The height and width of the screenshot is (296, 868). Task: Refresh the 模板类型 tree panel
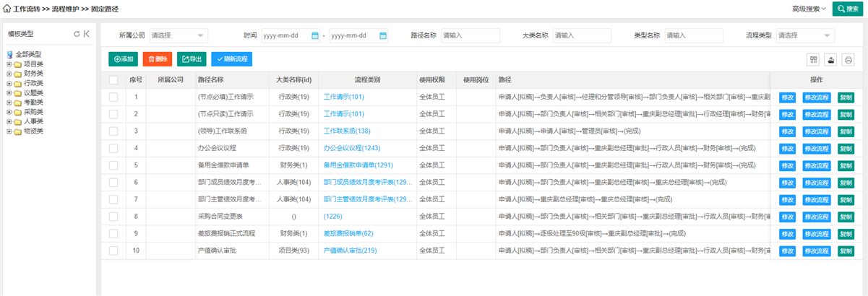click(x=77, y=34)
